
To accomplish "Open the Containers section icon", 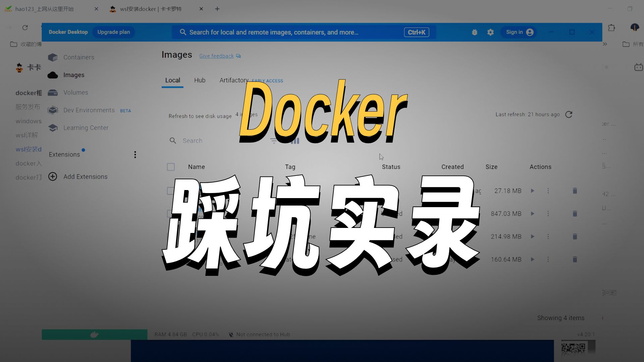I will pyautogui.click(x=53, y=57).
